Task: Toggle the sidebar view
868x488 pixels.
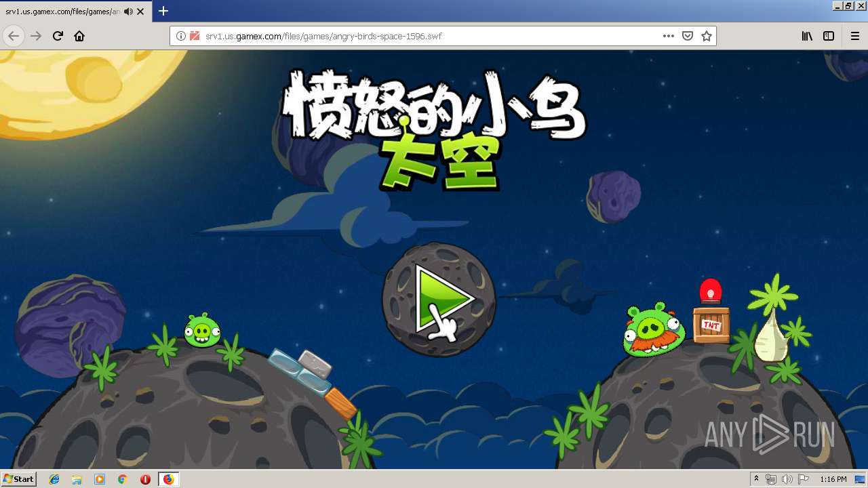Action: tap(829, 36)
